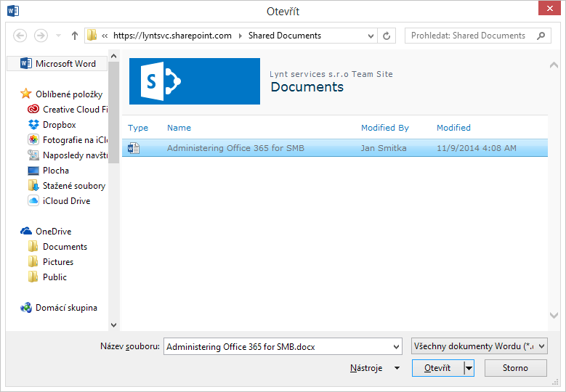Click file list scroll down arrow
The image size is (566, 392).
(x=554, y=315)
